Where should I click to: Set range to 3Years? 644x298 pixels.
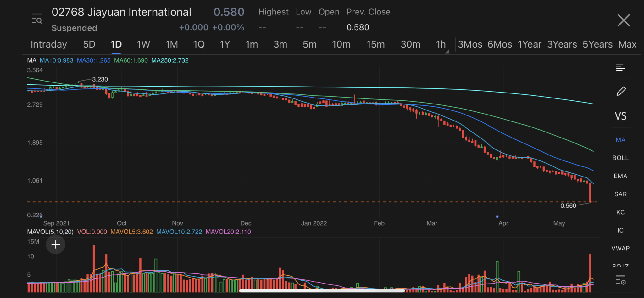(x=562, y=44)
